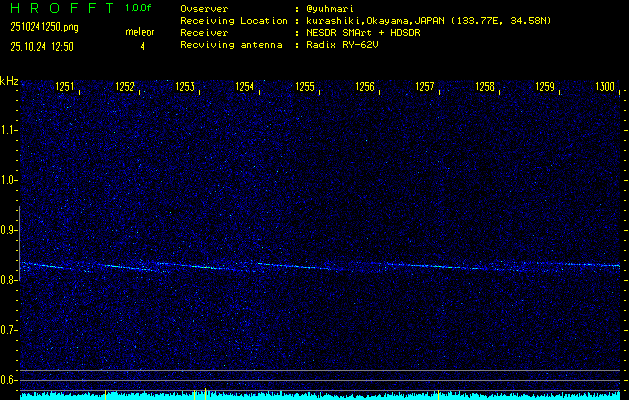
Task: Click the 1257 time marker
Action: [425, 87]
